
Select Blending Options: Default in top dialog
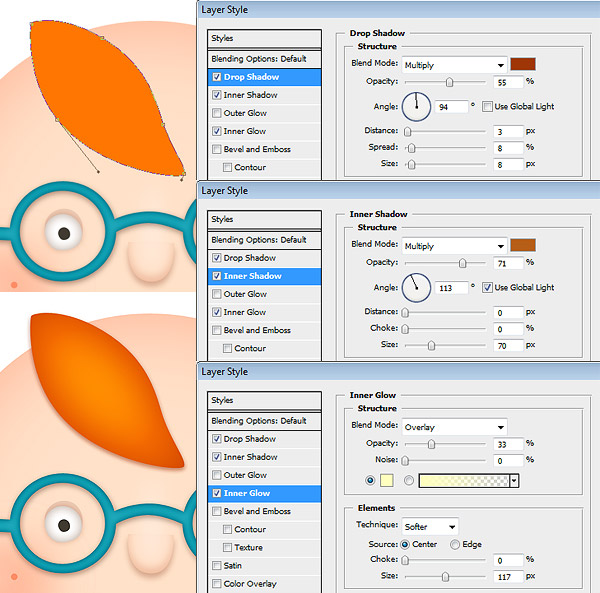264,59
